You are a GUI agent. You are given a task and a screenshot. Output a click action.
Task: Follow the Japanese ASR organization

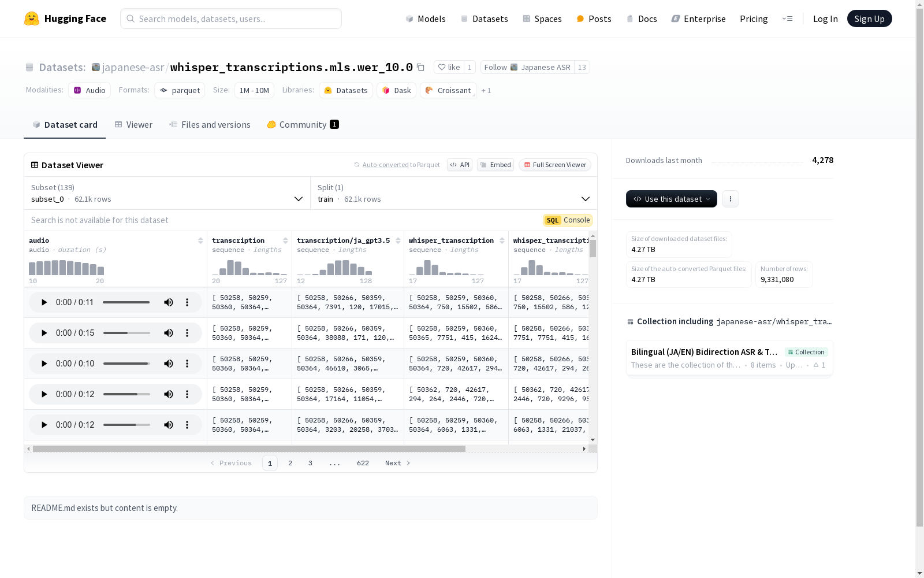tap(527, 67)
